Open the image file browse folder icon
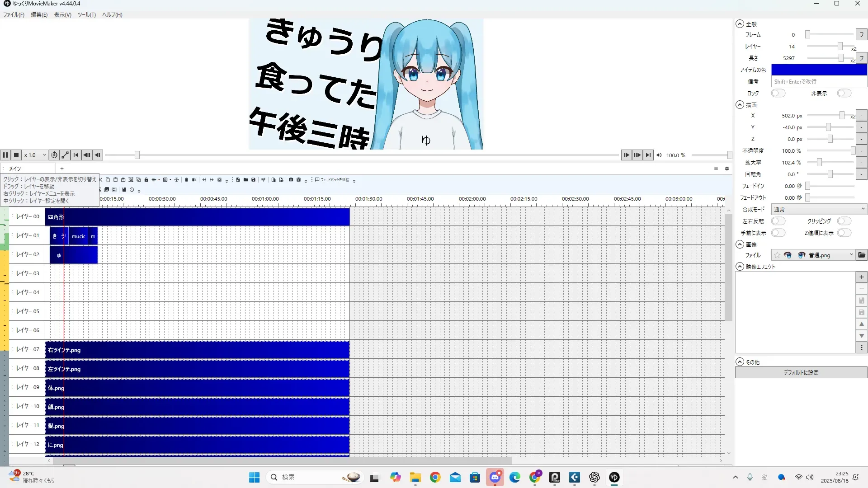 click(862, 255)
